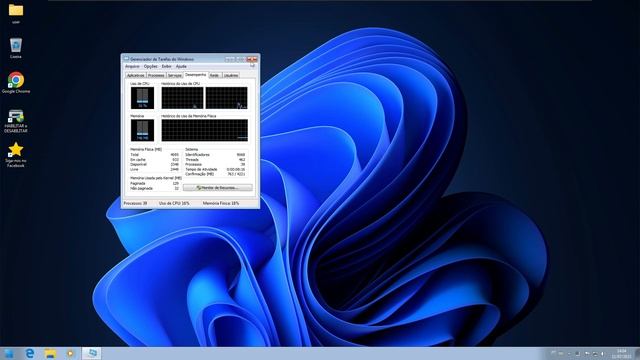This screenshot has height=360, width=640.
Task: Click the Task Manager title bar icon
Action: coord(126,59)
